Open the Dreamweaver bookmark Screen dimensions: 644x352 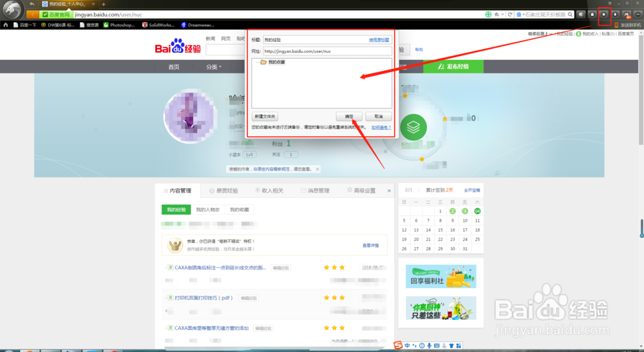[x=198, y=25]
